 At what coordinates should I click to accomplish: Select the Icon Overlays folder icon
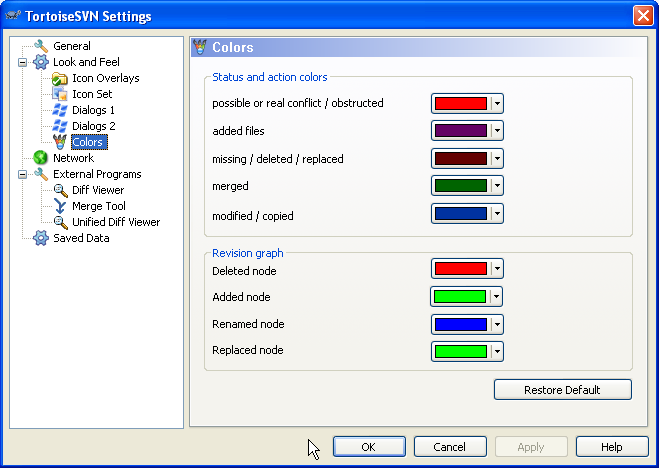pyautogui.click(x=60, y=78)
